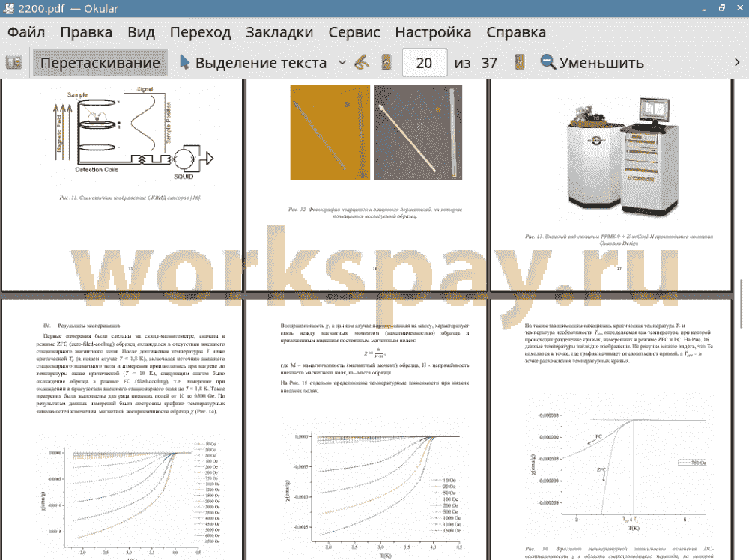Image resolution: width=749 pixels, height=560 pixels.
Task: Click the page number field showing 20
Action: click(x=425, y=63)
